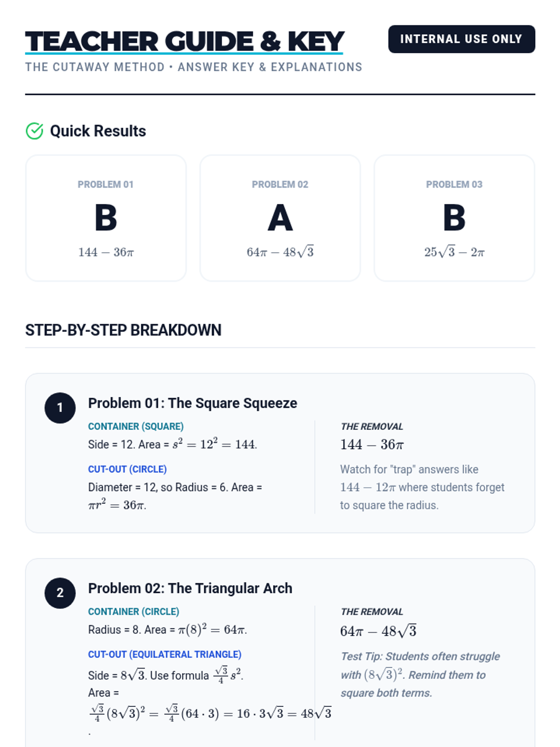560x747 pixels.
Task: Click the green checkmark Quick Results icon
Action: click(x=35, y=131)
